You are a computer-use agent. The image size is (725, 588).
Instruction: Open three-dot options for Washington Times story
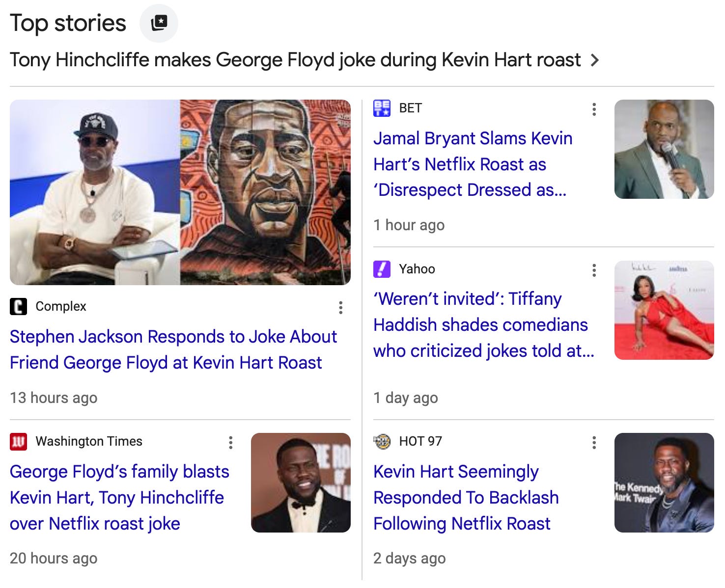[231, 443]
